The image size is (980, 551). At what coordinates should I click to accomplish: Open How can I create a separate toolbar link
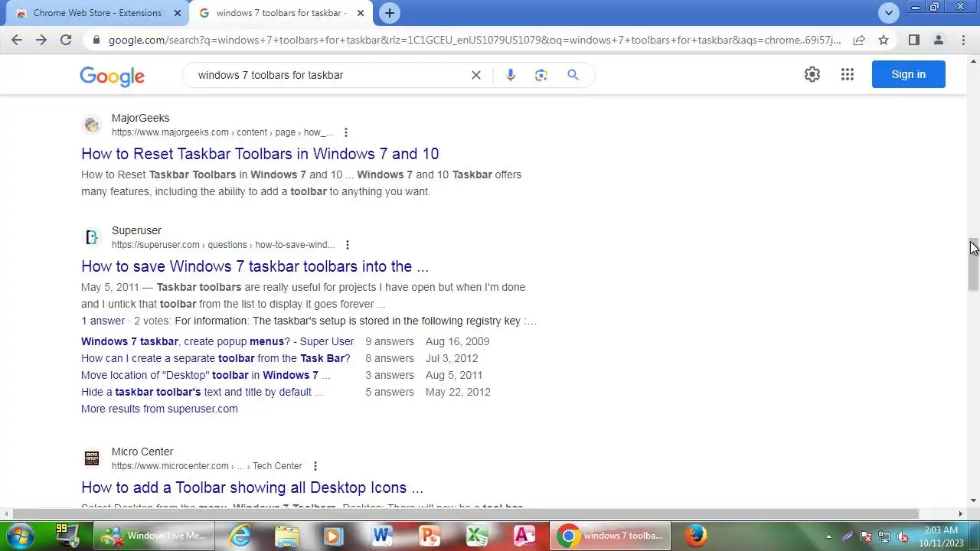[x=215, y=358]
